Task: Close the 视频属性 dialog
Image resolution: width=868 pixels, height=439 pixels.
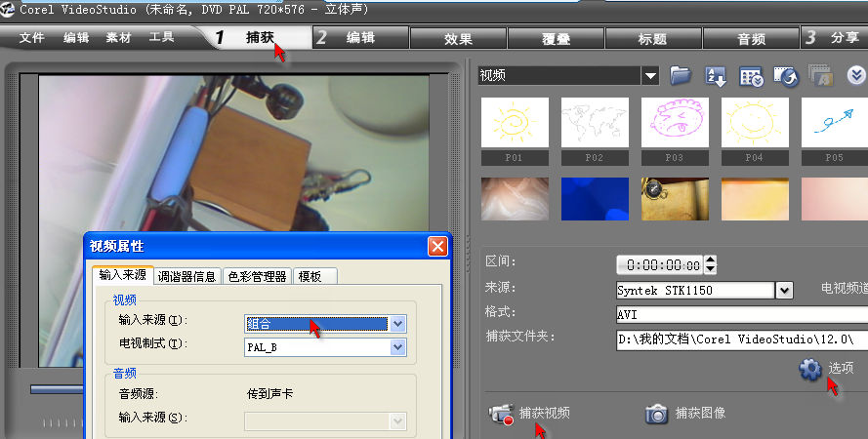Action: (x=437, y=247)
